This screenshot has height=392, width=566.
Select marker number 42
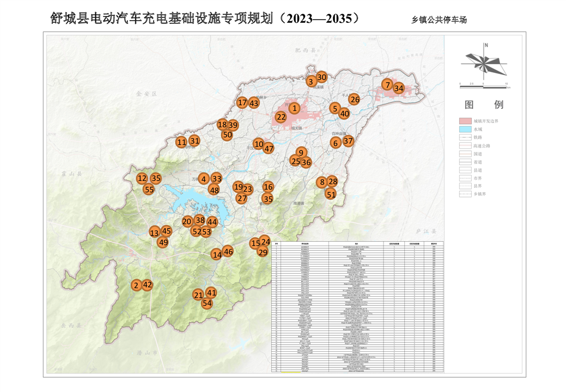147,285
